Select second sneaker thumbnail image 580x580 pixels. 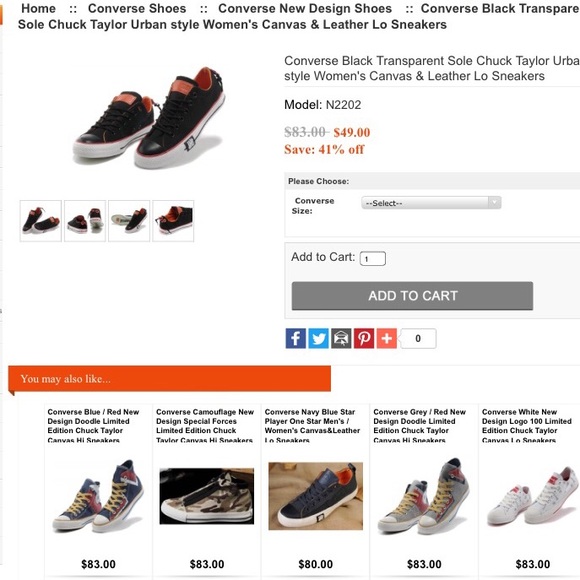click(85, 221)
